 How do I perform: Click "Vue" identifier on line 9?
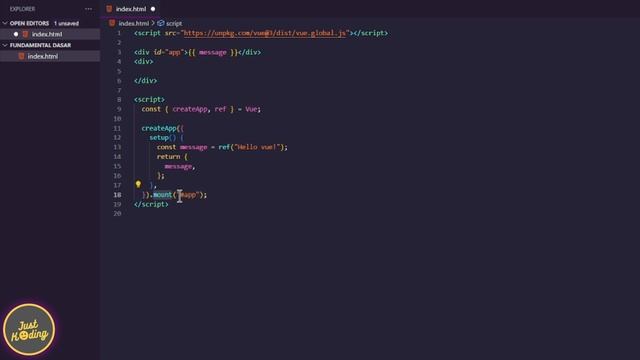pyautogui.click(x=251, y=109)
